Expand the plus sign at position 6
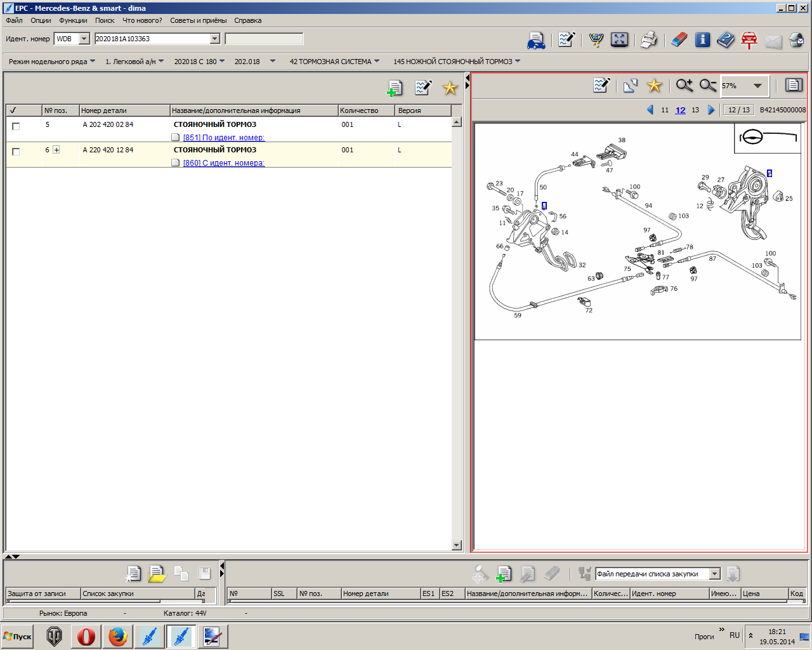 pyautogui.click(x=56, y=150)
